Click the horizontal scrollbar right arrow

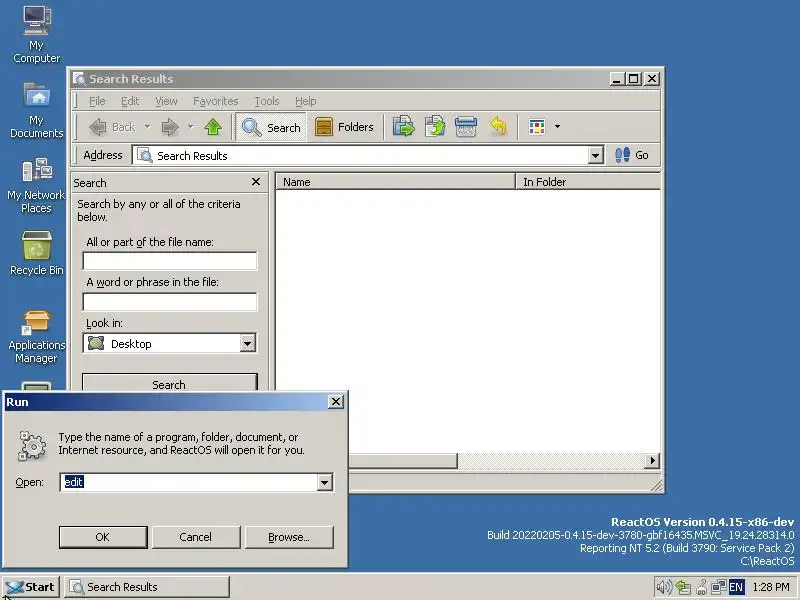[x=652, y=461]
